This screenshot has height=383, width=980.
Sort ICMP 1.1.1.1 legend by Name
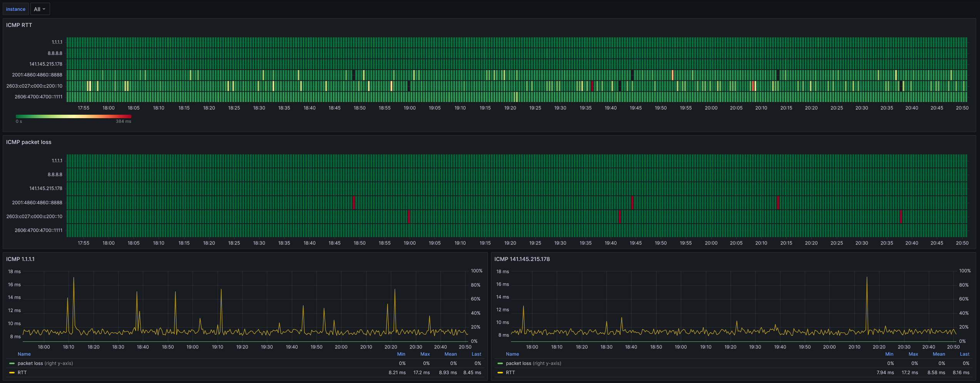tap(24, 354)
